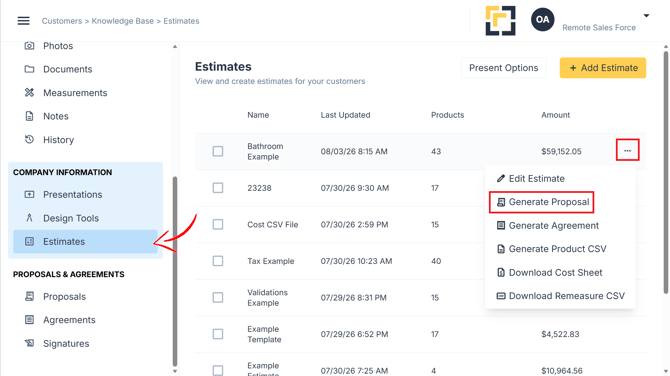Tick the Example Estimate row checkbox
The height and width of the screenshot is (376, 670).
click(218, 370)
